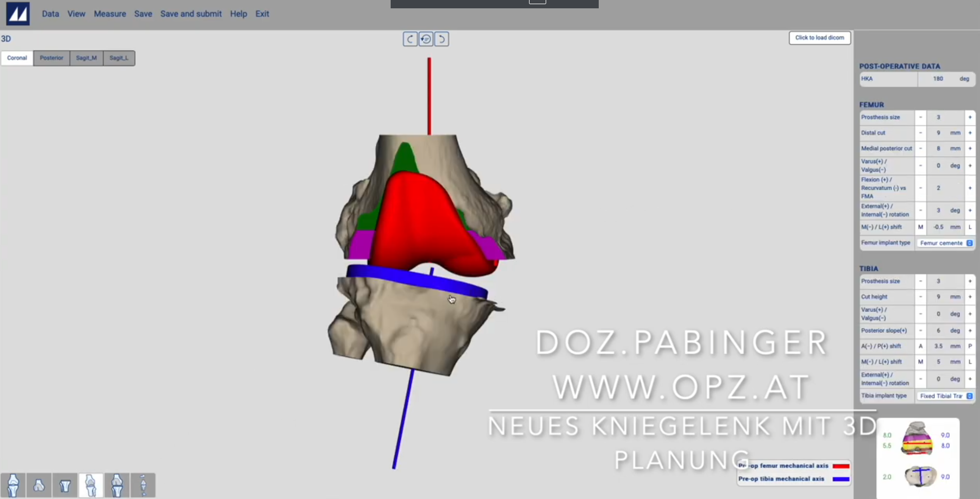Show femur-only view icon
Viewport: 980px width, 499px height.
pos(39,485)
